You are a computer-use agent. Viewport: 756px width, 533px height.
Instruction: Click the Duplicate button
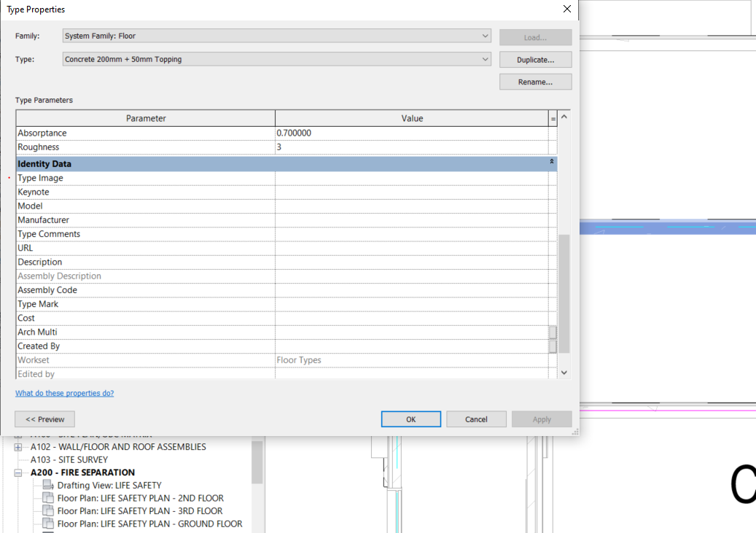click(x=535, y=59)
